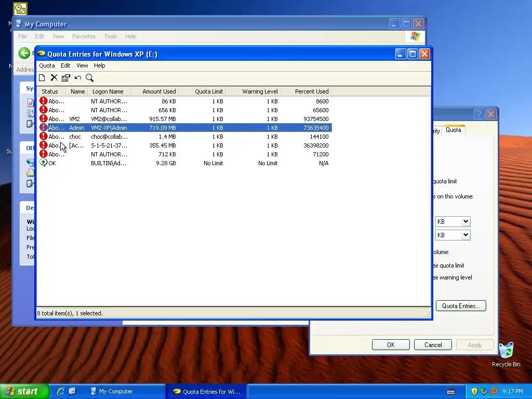532x399 pixels.
Task: Open the Edit menu in Quota Entries
Action: (x=65, y=65)
